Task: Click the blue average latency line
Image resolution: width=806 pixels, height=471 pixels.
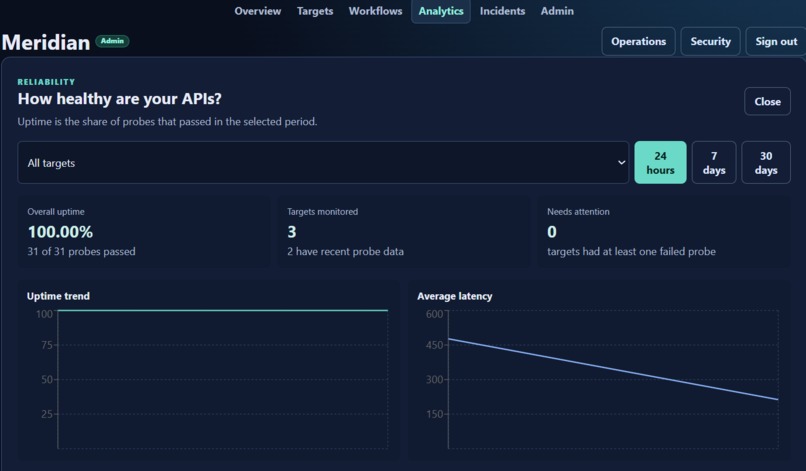Action: (613, 369)
